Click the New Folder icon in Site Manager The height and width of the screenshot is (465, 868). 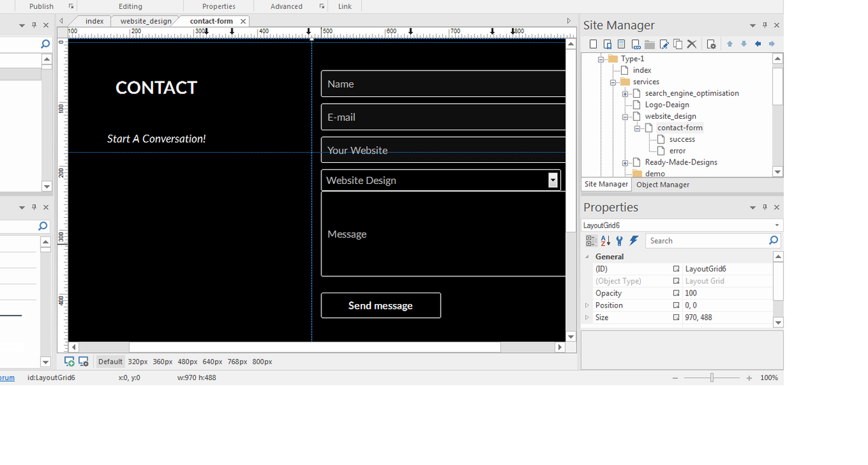point(650,44)
